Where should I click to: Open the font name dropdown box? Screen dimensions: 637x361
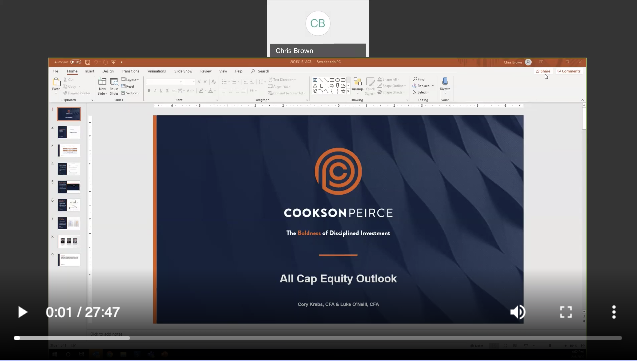pyautogui.click(x=170, y=82)
